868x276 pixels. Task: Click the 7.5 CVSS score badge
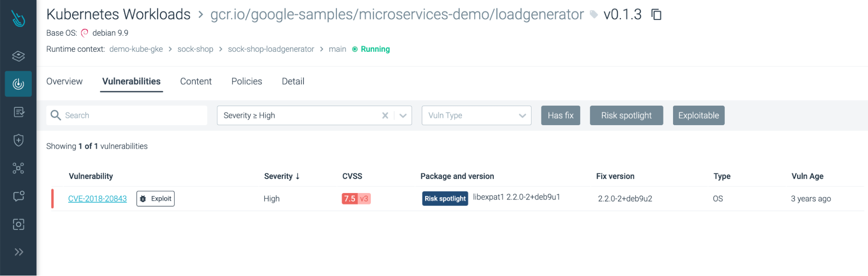point(356,199)
